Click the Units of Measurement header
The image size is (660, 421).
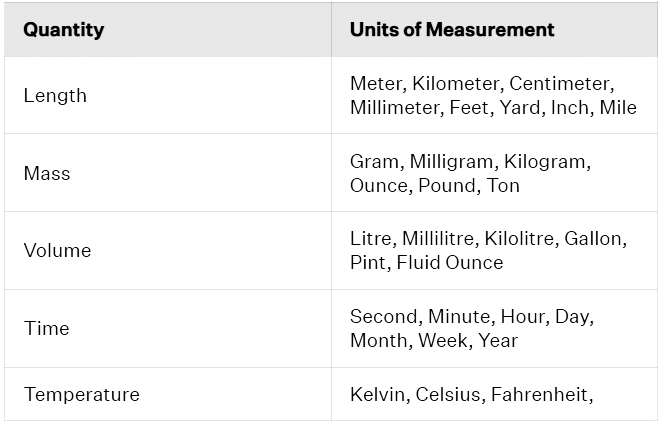point(452,29)
